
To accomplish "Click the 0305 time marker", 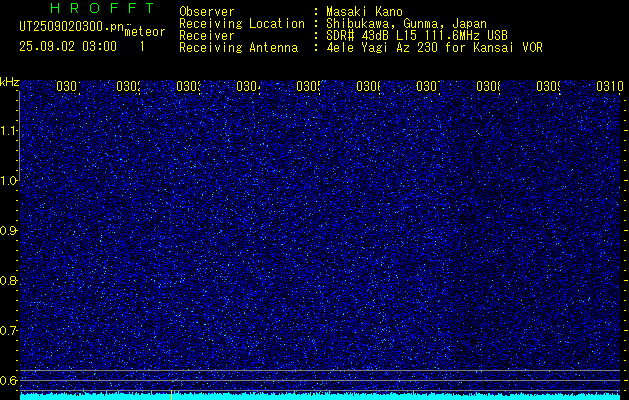I will [x=308, y=86].
